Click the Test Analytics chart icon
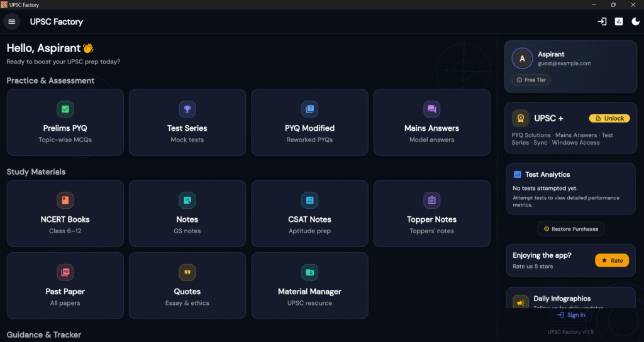The width and height of the screenshot is (644, 342). pos(517,175)
